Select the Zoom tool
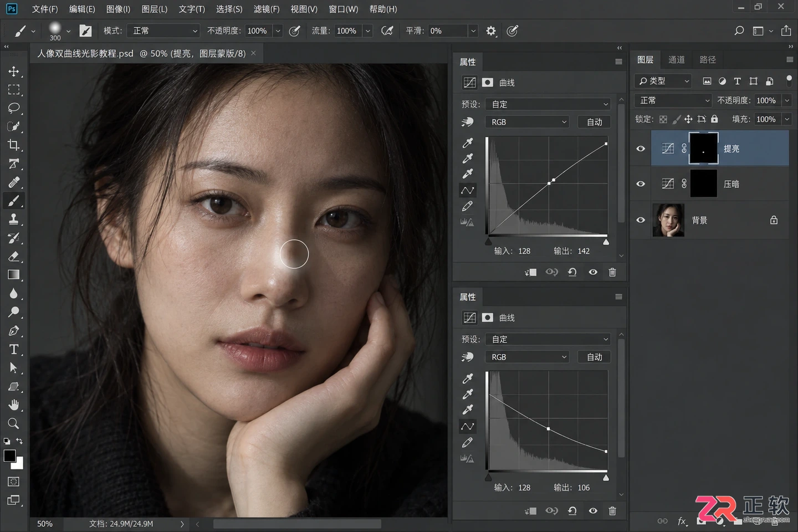The image size is (798, 532). 14,424
